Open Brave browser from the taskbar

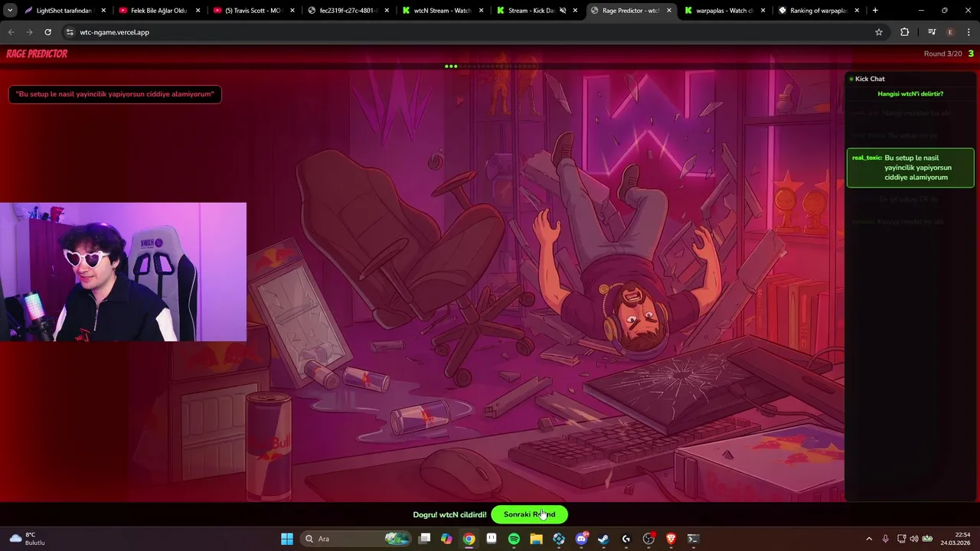click(x=671, y=539)
